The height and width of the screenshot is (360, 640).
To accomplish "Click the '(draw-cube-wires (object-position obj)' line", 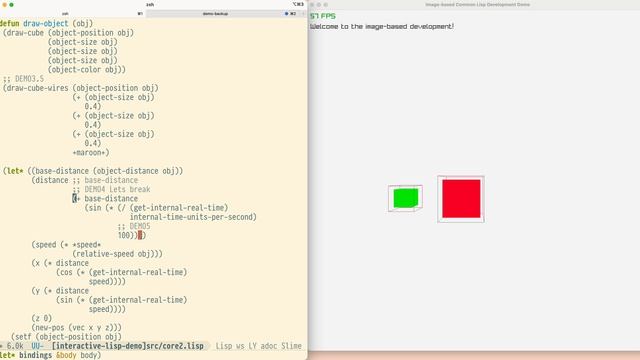I will tap(80, 88).
